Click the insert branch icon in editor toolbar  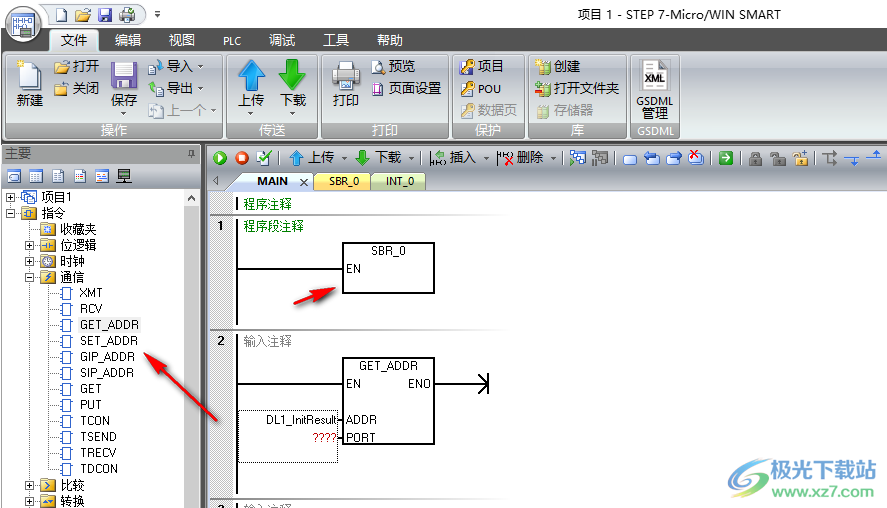point(830,158)
